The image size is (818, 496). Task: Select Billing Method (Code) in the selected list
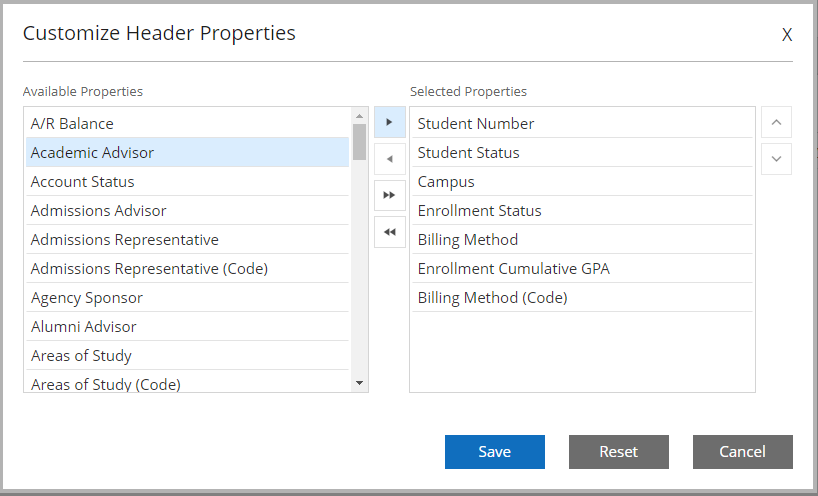coord(582,298)
